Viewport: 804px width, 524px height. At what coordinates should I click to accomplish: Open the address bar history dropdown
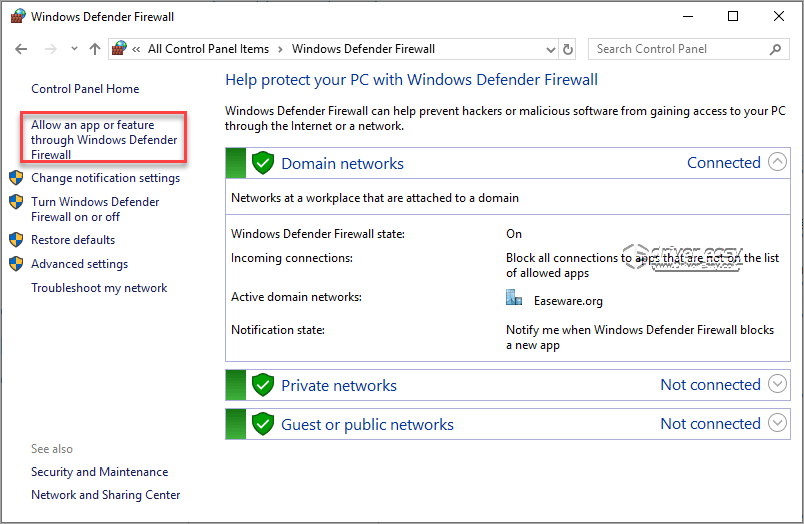coord(551,49)
